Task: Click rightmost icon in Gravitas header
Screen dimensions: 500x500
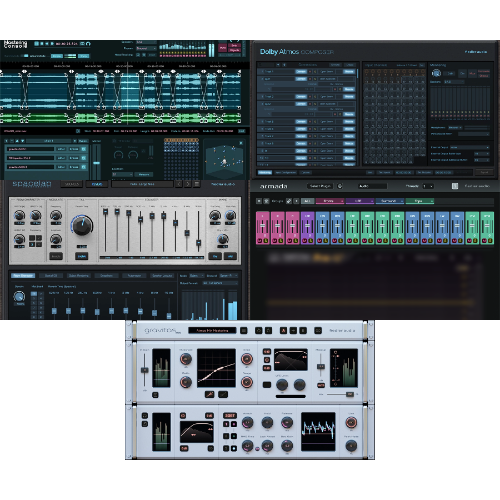Action: click(x=318, y=330)
